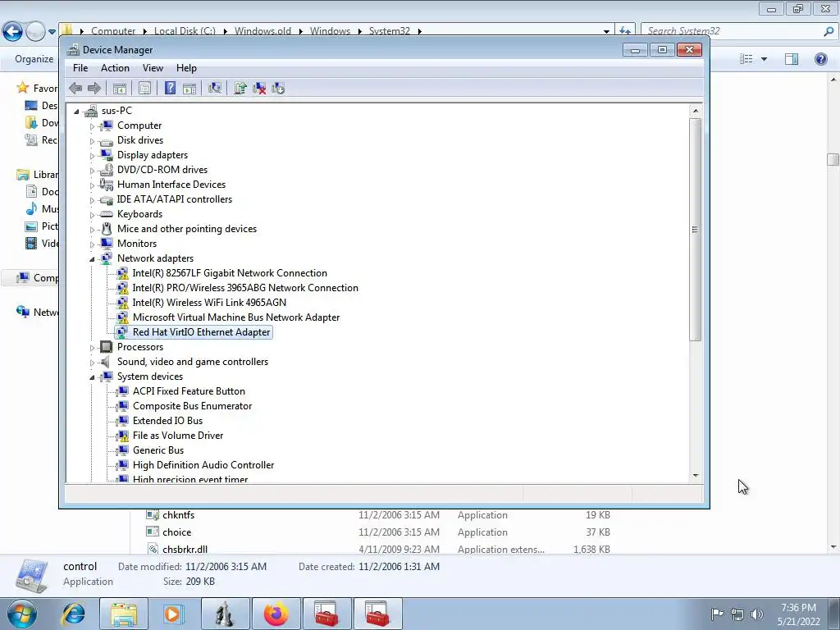The width and height of the screenshot is (840, 630).
Task: Open the chess game taskbar icon
Action: coord(225,614)
